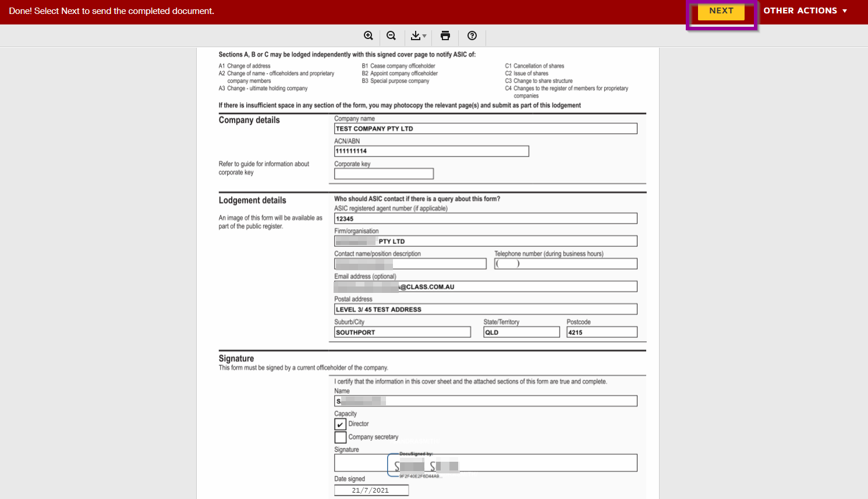The image size is (868, 499).
Task: Select the Date signed field
Action: pyautogui.click(x=371, y=490)
